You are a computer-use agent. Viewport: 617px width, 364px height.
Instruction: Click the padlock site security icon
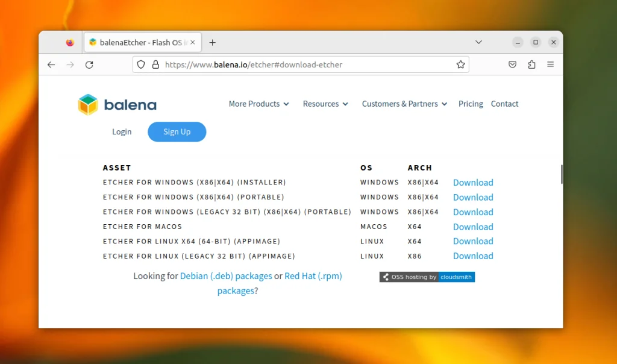coord(155,64)
